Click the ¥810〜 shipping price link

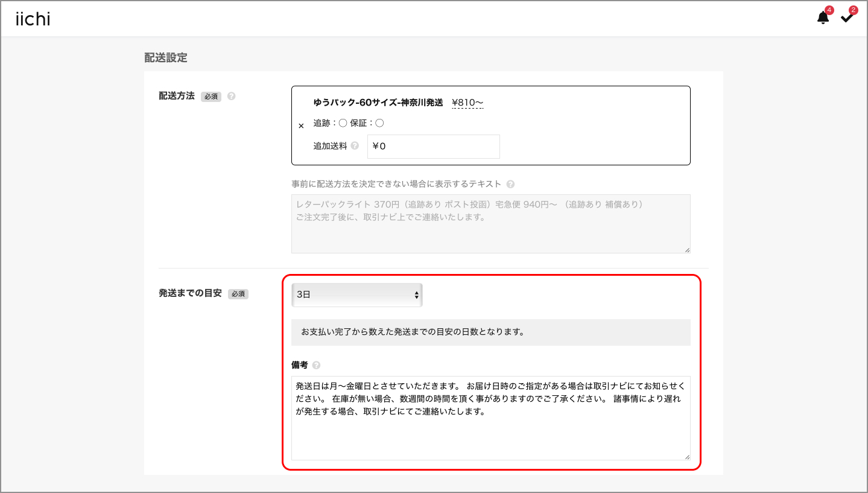tap(467, 103)
